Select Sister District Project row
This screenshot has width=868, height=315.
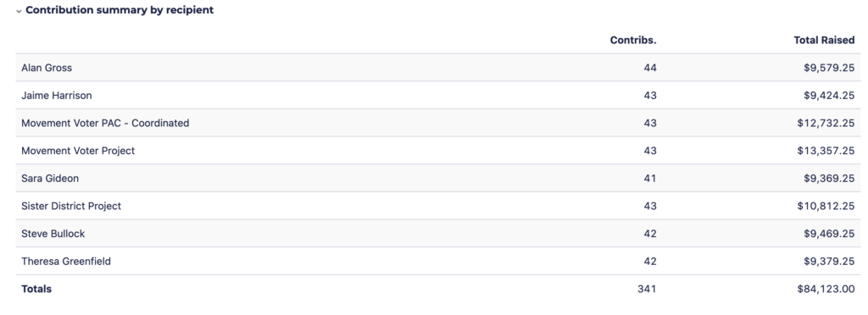[438, 206]
